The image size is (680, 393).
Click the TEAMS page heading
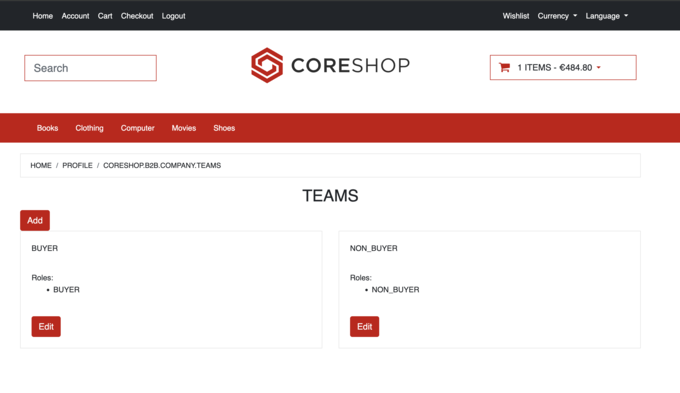330,196
